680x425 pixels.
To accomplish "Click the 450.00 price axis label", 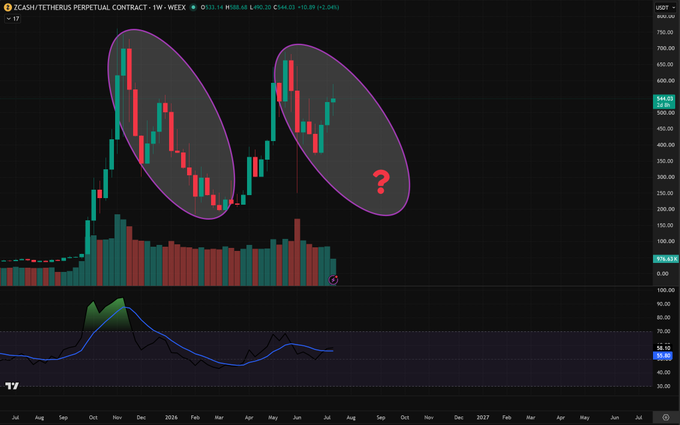I will coord(665,129).
